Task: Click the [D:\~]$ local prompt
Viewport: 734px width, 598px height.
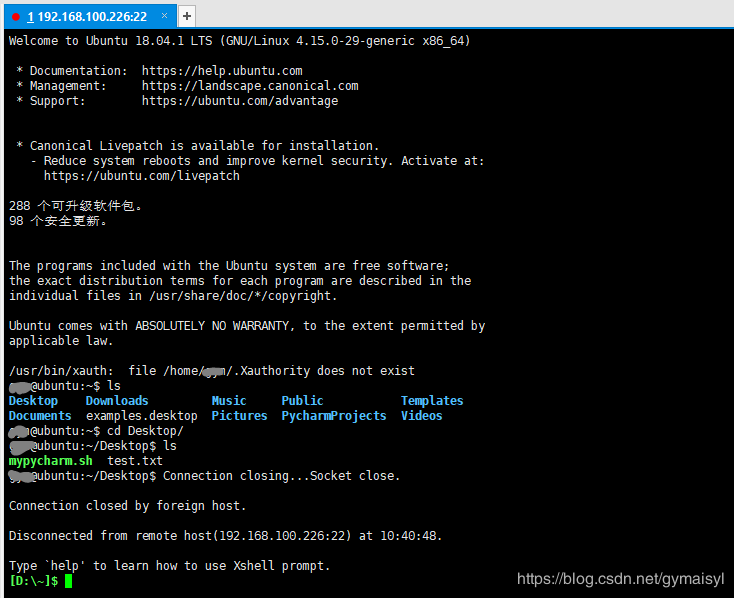Action: tap(33, 581)
